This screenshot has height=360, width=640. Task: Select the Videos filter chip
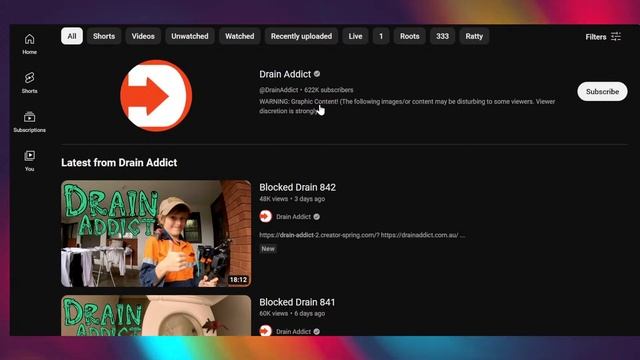143,36
